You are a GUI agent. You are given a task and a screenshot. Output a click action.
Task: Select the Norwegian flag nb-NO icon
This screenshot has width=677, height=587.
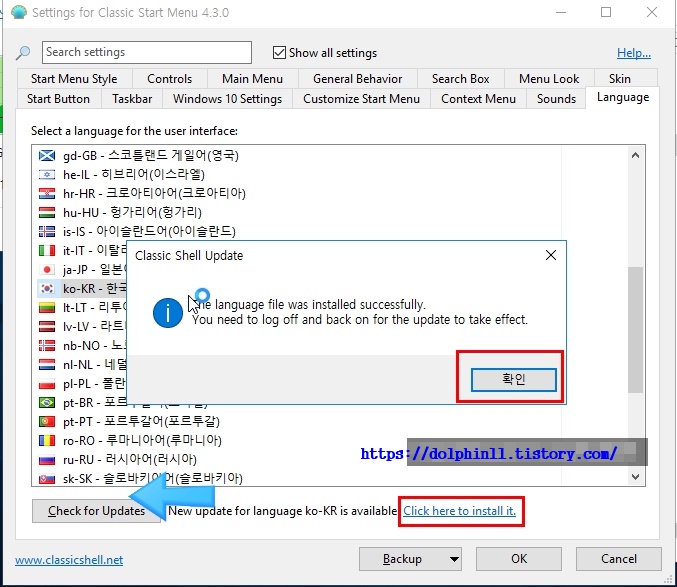pos(47,345)
